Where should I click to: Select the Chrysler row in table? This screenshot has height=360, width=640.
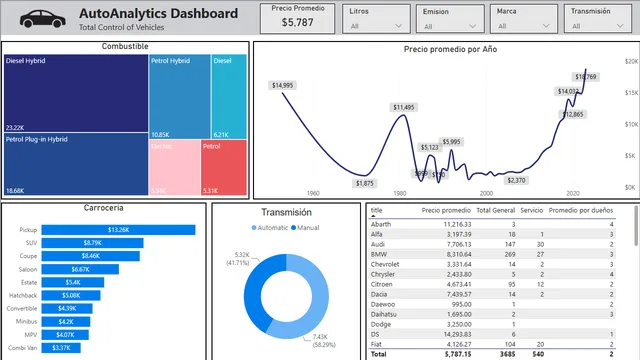coord(492,274)
